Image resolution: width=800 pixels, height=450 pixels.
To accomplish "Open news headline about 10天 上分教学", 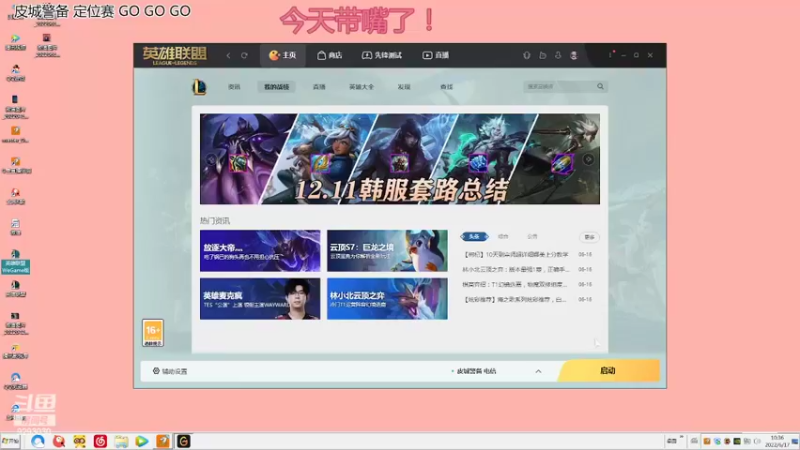I will tap(516, 254).
